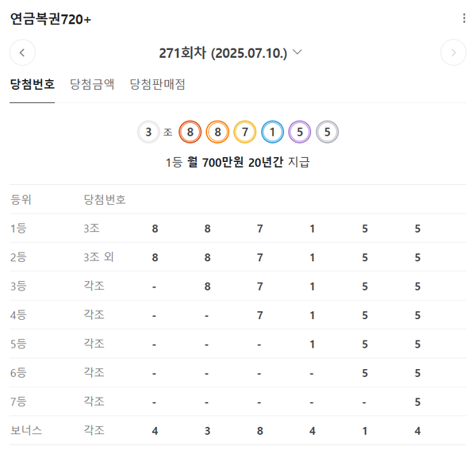The width and height of the screenshot is (476, 454).
Task: Click the white group number 3 ball
Action: 148,132
